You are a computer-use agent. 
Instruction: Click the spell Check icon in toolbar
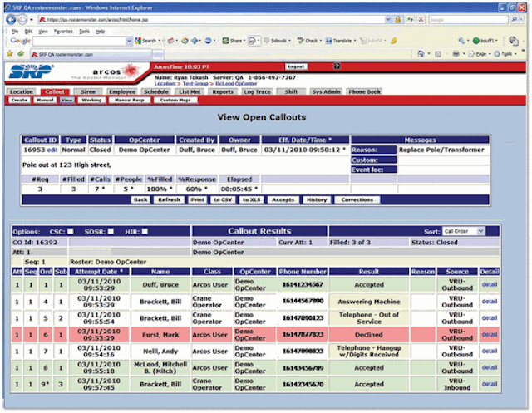[x=300, y=41]
